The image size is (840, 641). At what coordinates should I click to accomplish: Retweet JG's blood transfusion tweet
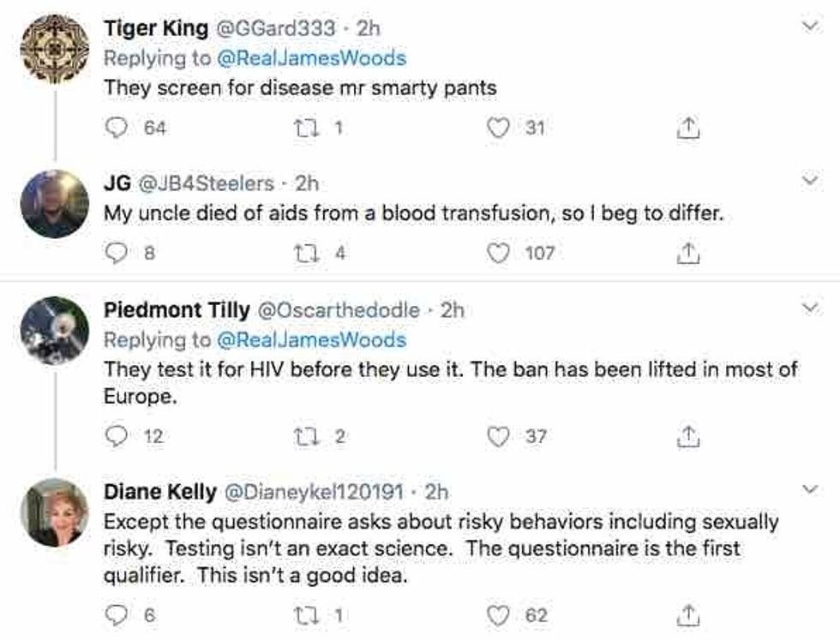coord(304,253)
